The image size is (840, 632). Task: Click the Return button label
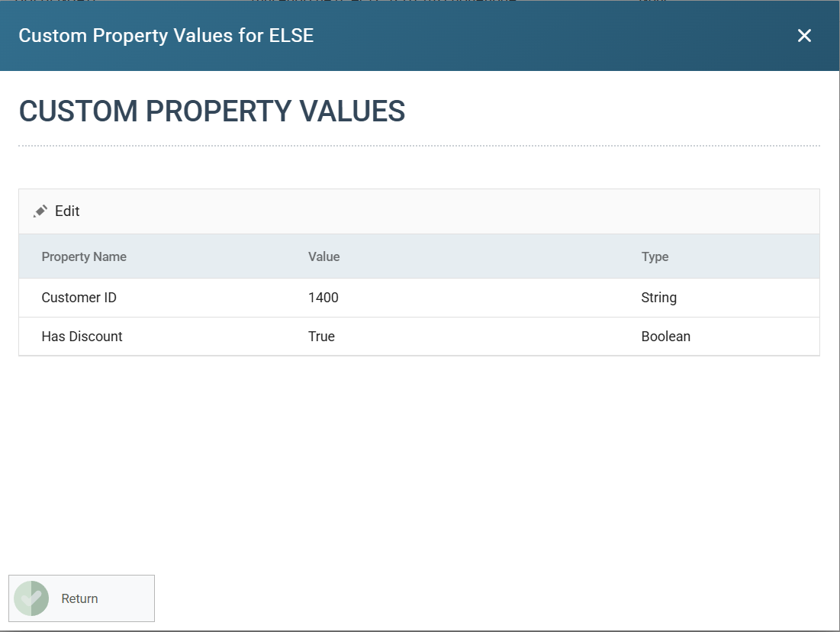point(80,598)
